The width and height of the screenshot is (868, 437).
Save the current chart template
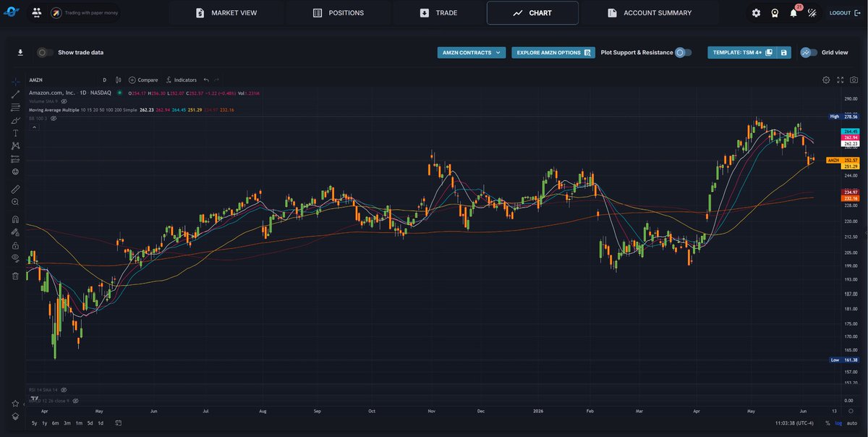coord(783,53)
